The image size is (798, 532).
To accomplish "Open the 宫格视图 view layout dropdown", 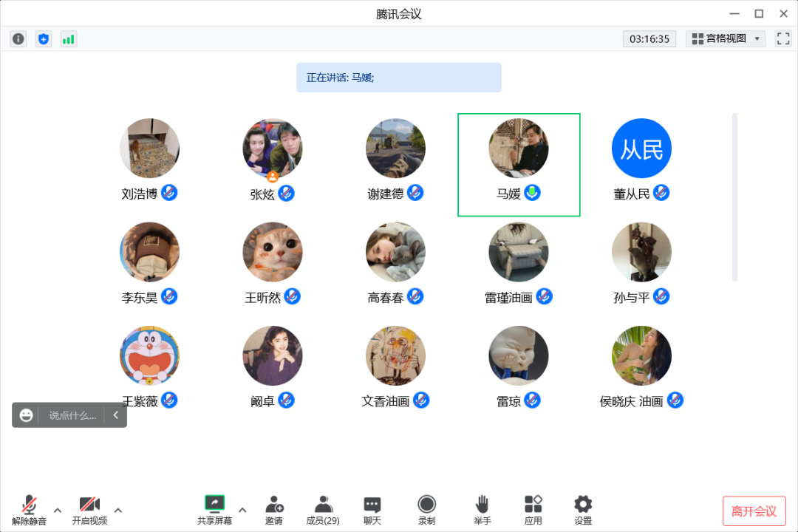I will point(725,38).
